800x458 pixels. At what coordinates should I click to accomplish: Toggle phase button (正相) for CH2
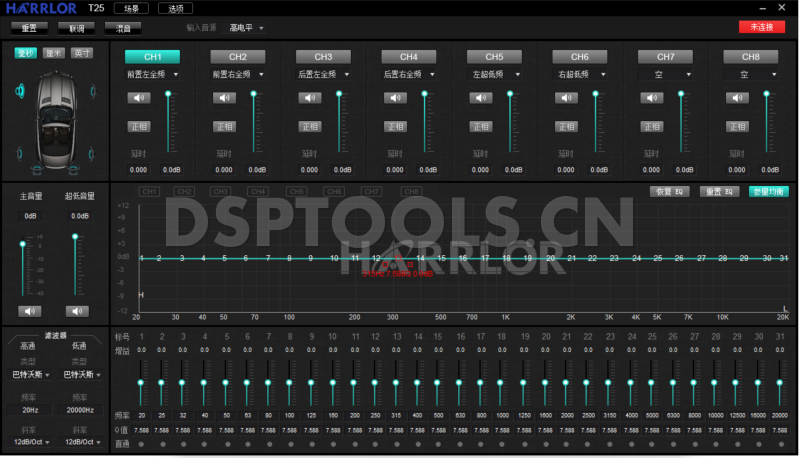[x=224, y=127]
